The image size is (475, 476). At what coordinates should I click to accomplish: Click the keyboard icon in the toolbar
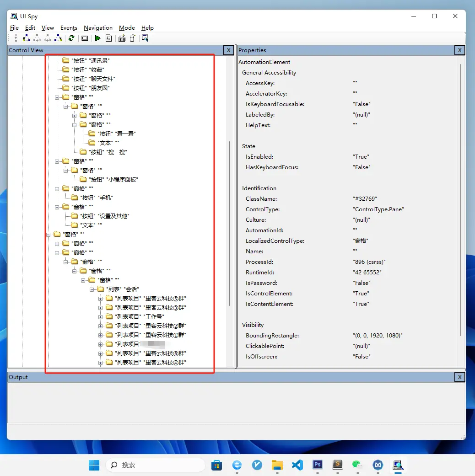tap(122, 38)
